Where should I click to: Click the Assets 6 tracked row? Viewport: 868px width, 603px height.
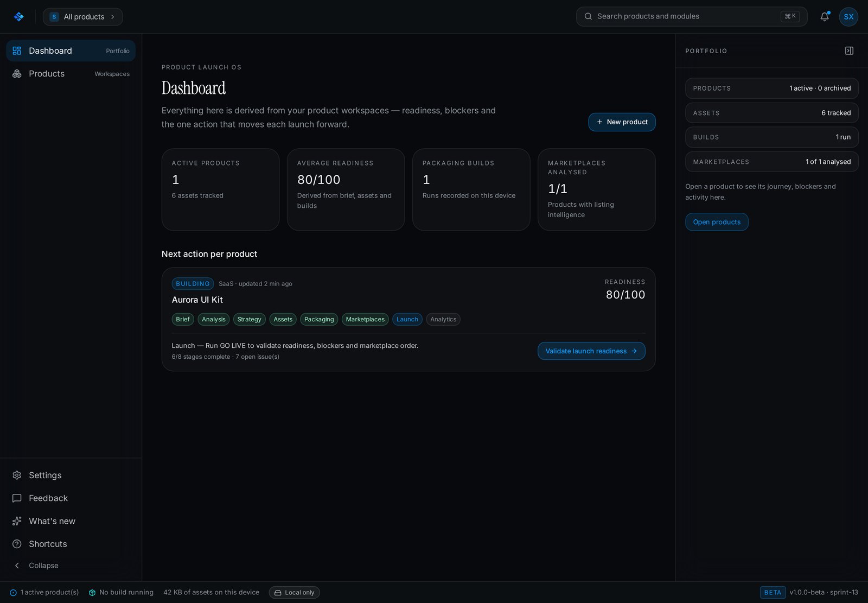click(x=772, y=113)
